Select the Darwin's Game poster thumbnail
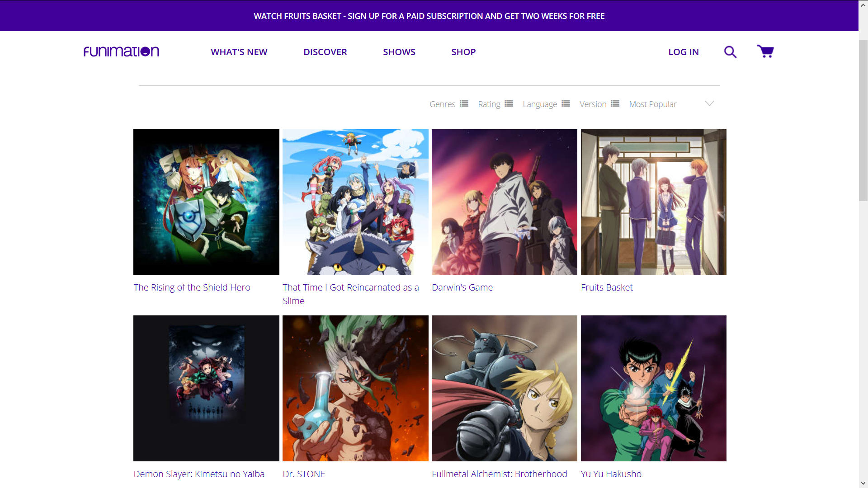 coord(505,202)
